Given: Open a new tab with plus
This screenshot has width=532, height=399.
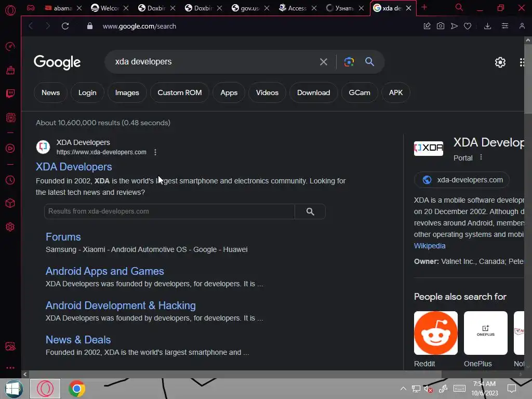Looking at the screenshot, I should coord(424,7).
